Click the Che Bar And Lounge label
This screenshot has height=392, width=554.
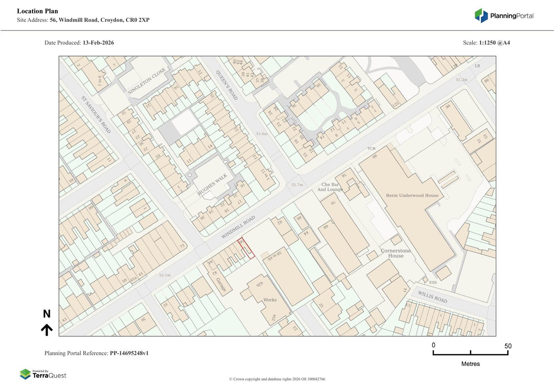pyautogui.click(x=330, y=187)
